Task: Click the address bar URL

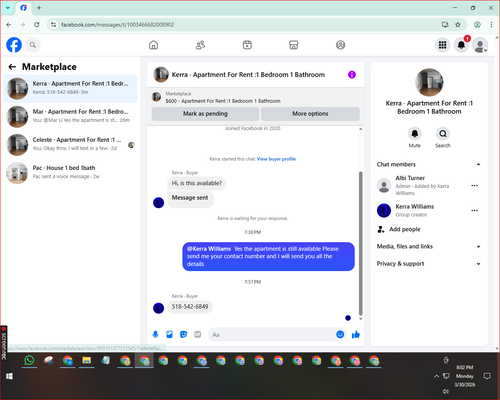Action: (117, 25)
